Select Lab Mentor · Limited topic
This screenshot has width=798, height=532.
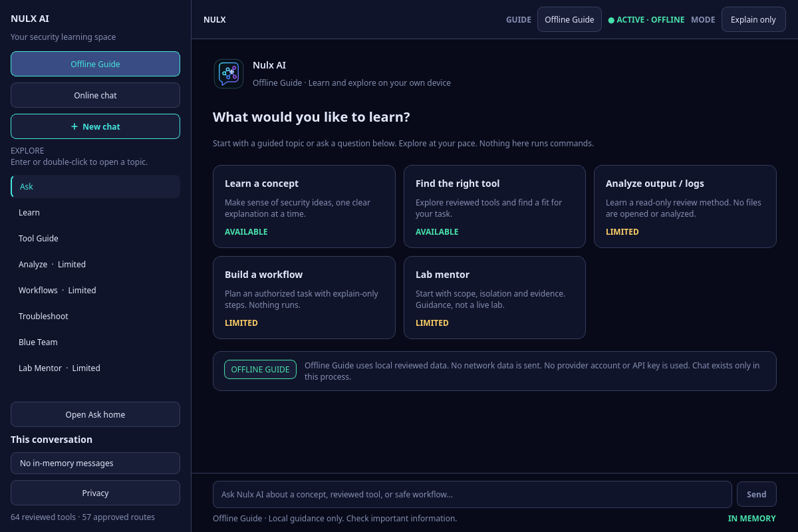tap(95, 368)
